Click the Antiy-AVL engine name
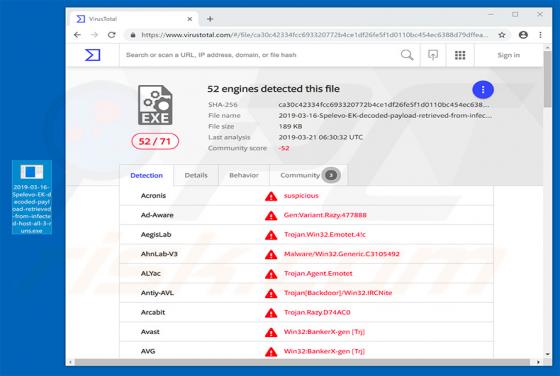 157,293
